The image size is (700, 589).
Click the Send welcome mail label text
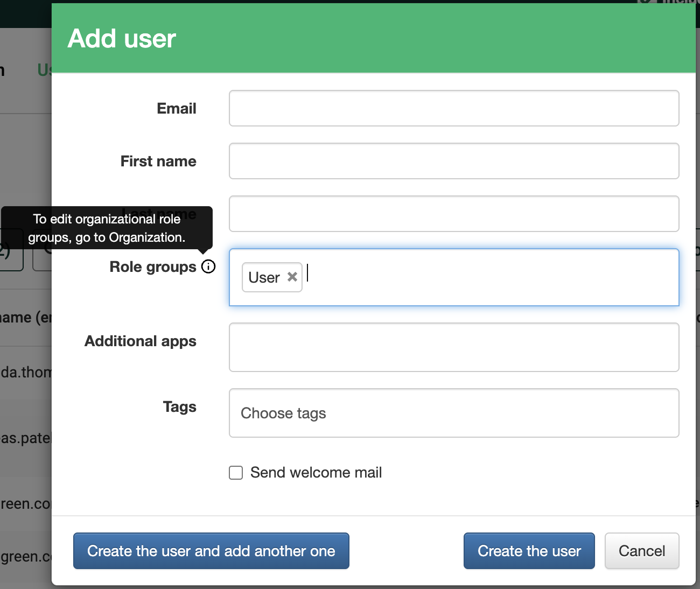(316, 473)
